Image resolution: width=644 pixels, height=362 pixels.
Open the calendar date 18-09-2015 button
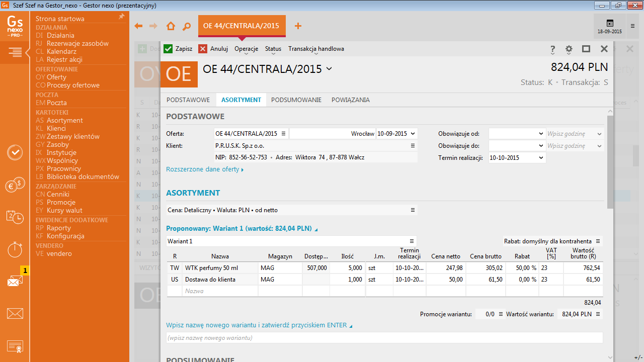pyautogui.click(x=610, y=26)
